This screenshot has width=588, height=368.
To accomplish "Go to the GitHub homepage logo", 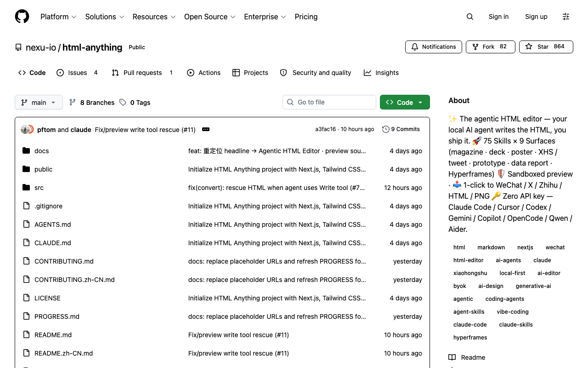I will [22, 17].
